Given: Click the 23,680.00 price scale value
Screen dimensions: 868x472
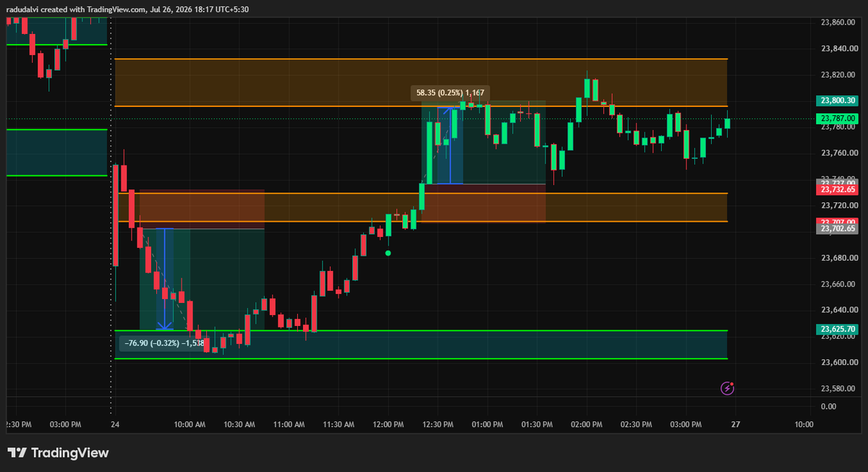Looking at the screenshot, I should pyautogui.click(x=839, y=258).
